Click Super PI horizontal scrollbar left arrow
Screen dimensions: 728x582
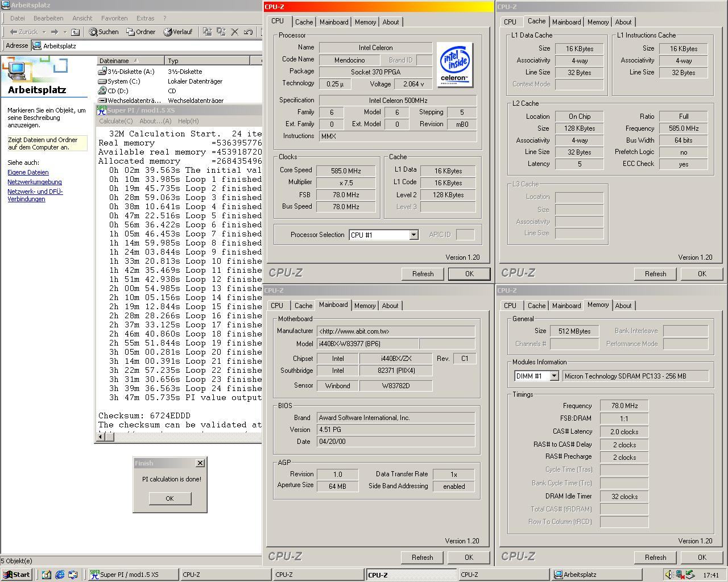[x=101, y=436]
